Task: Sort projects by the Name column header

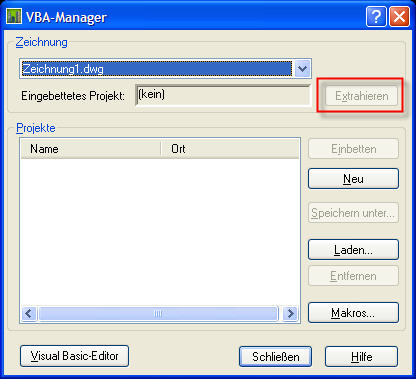Action: [91, 149]
